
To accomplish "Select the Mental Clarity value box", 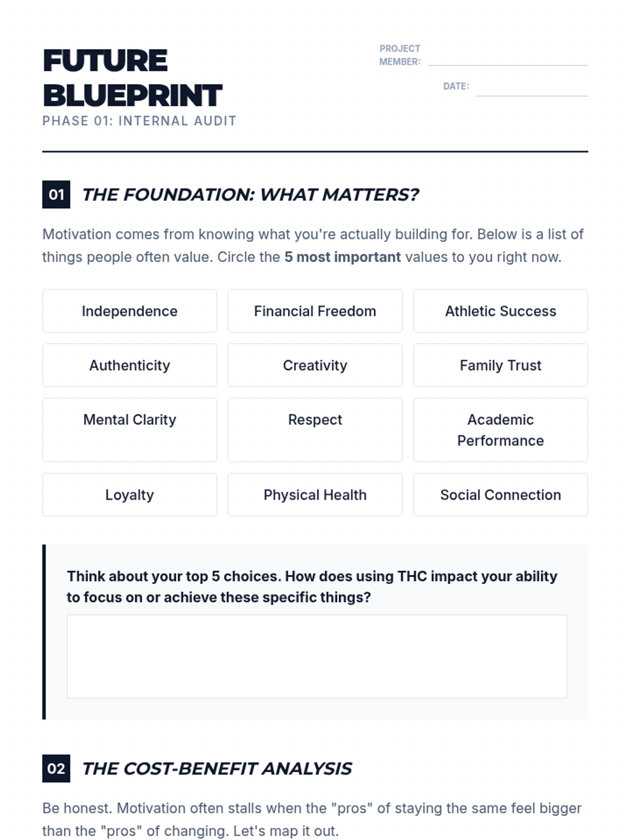I will (x=129, y=429).
